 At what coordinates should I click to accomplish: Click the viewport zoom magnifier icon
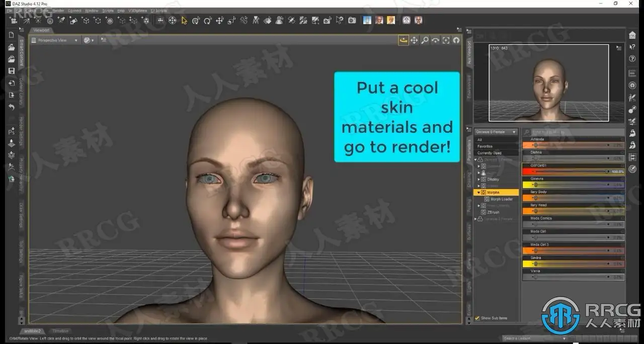coord(425,40)
